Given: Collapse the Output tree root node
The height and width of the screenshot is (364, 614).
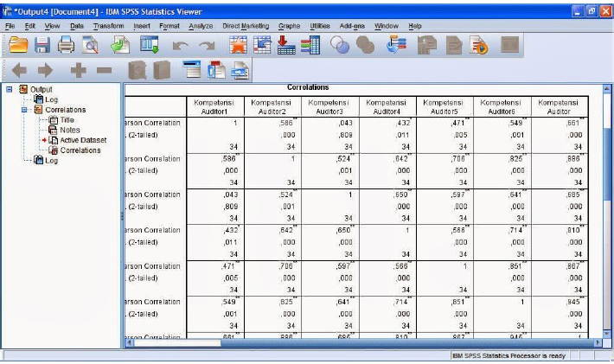Looking at the screenshot, I should [x=10, y=89].
